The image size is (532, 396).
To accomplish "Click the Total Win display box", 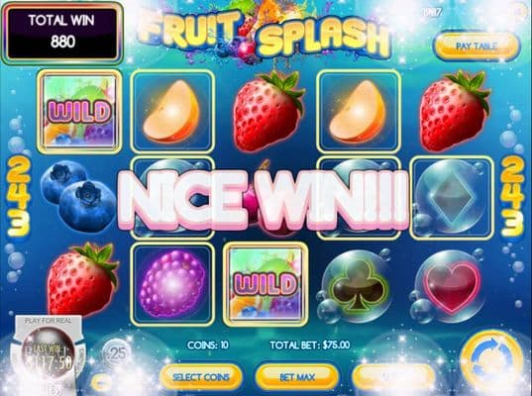I will pyautogui.click(x=62, y=33).
